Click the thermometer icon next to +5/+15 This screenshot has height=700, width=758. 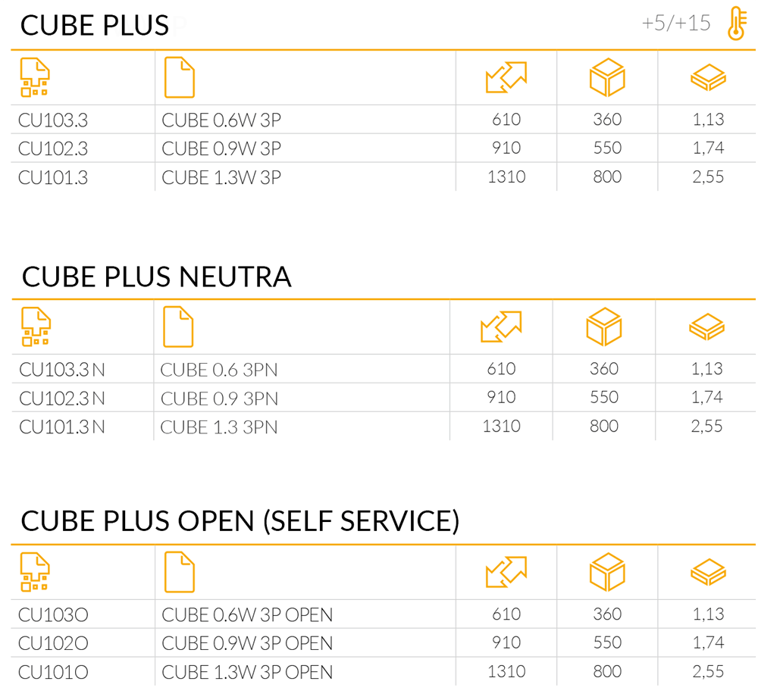[737, 23]
